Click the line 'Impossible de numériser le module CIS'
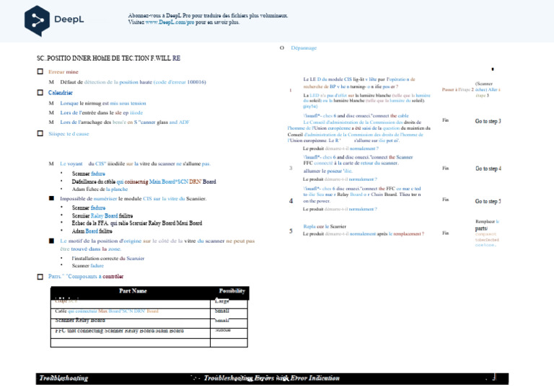This screenshot has width=554, height=392. tap(133, 199)
